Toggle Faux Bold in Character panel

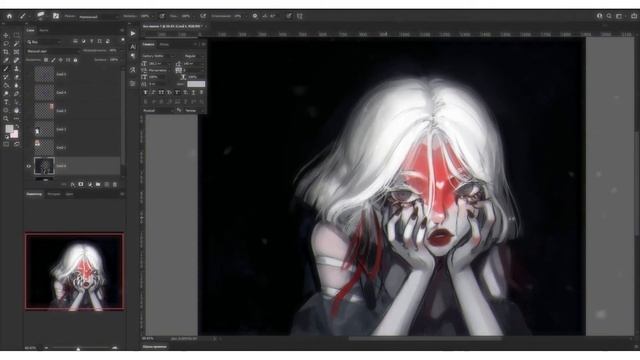point(145,92)
